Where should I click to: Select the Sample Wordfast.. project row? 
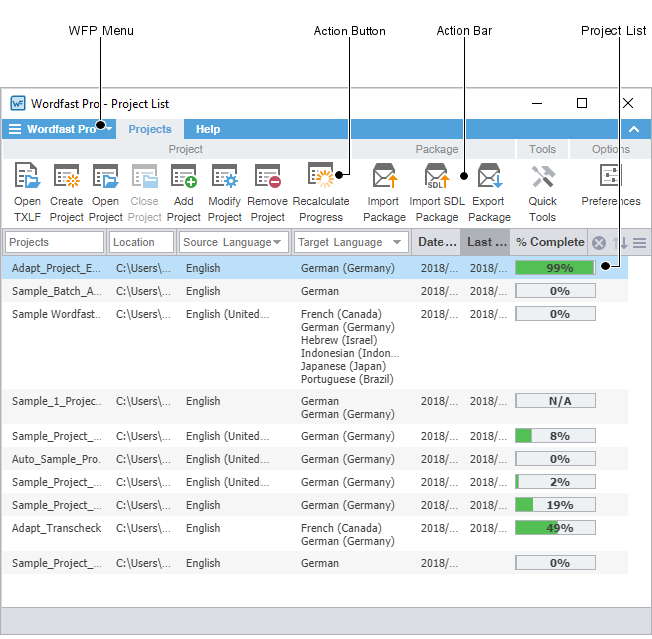click(315, 346)
